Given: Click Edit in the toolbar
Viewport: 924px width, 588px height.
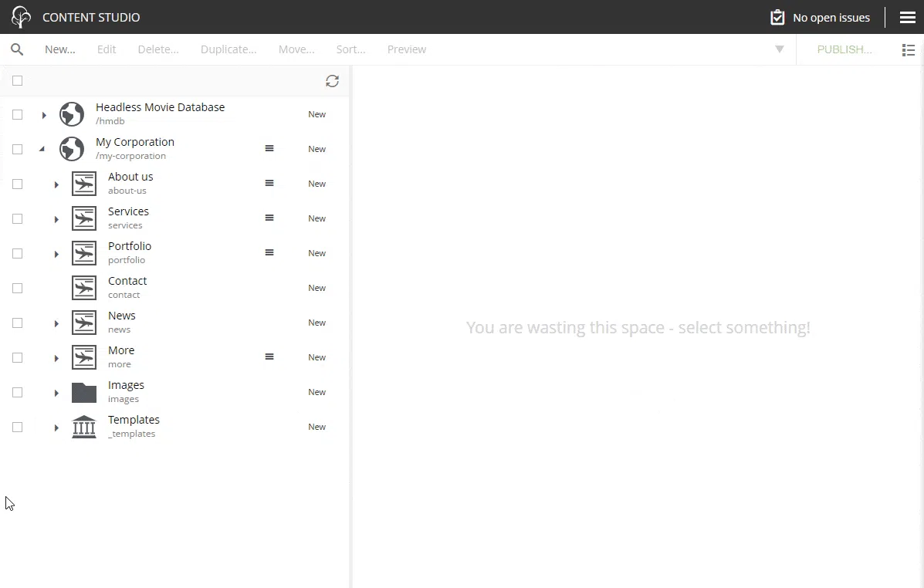Looking at the screenshot, I should click(x=107, y=49).
